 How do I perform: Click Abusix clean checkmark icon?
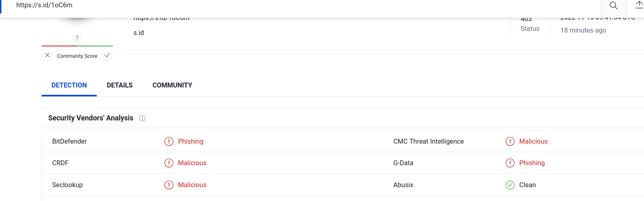point(510,185)
